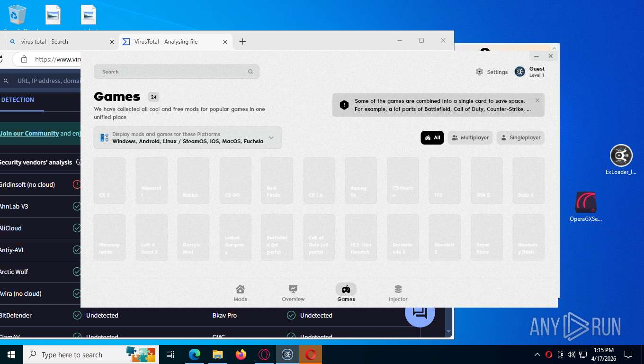Open the Overview tab in bottom bar
644x364 pixels.
[293, 293]
